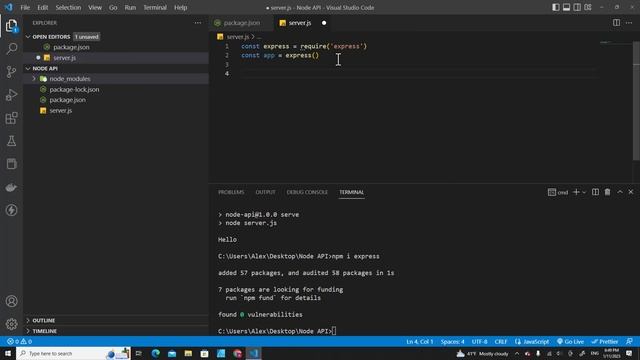Viewport: 640px width, 360px height.
Task: Click Spaces: 4 indentation setting
Action: 452,342
